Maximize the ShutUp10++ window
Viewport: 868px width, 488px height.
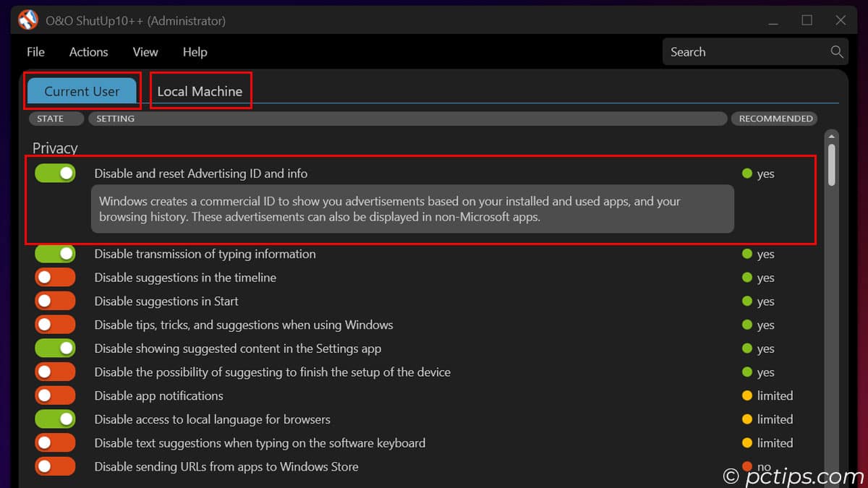coord(807,20)
